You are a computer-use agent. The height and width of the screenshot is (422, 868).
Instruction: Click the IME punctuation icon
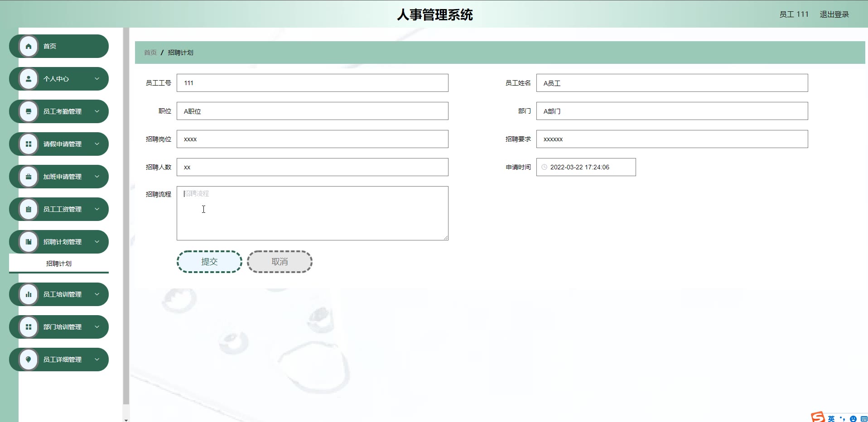pos(842,419)
